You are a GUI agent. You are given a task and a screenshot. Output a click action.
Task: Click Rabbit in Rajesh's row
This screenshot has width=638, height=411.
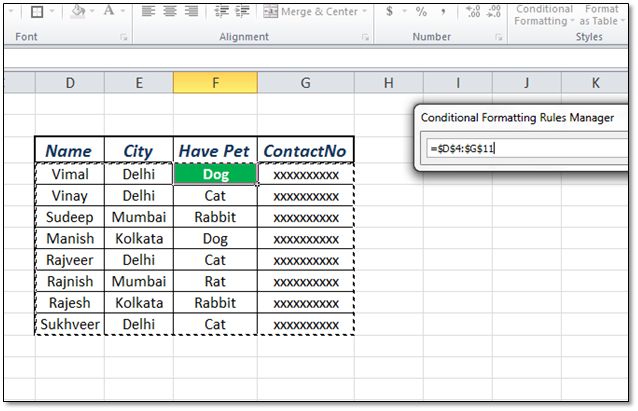tap(216, 303)
